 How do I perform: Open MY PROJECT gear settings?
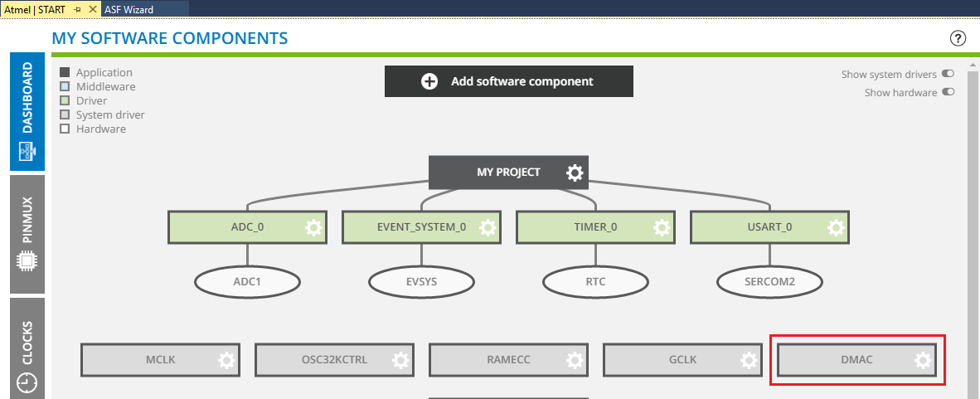click(x=575, y=173)
